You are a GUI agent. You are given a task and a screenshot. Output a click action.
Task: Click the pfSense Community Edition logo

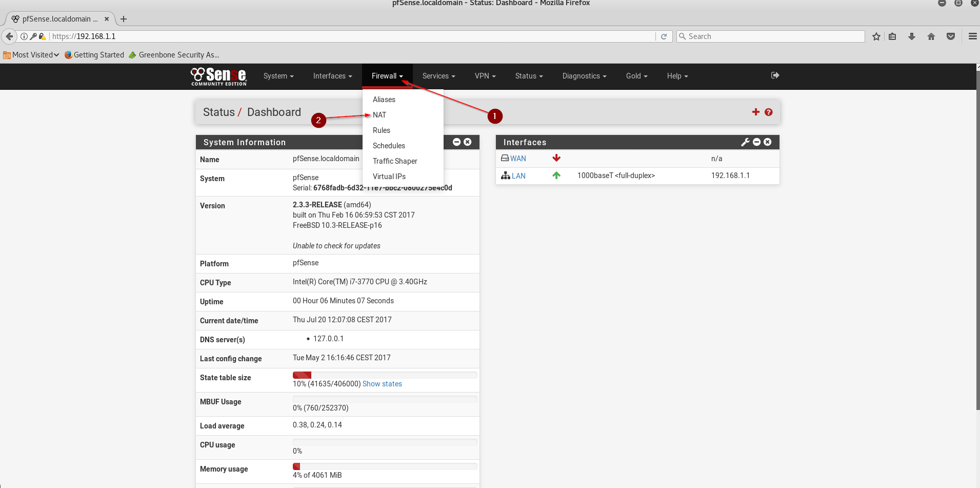[x=218, y=76]
